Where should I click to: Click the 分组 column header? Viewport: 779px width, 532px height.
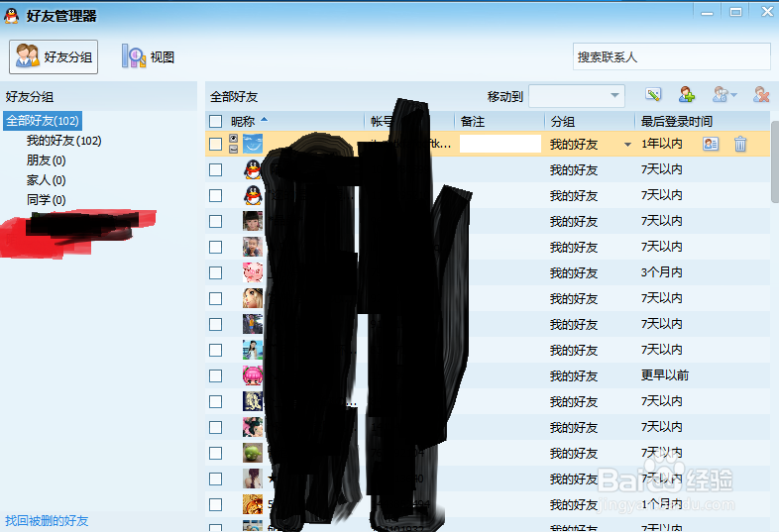coord(563,121)
